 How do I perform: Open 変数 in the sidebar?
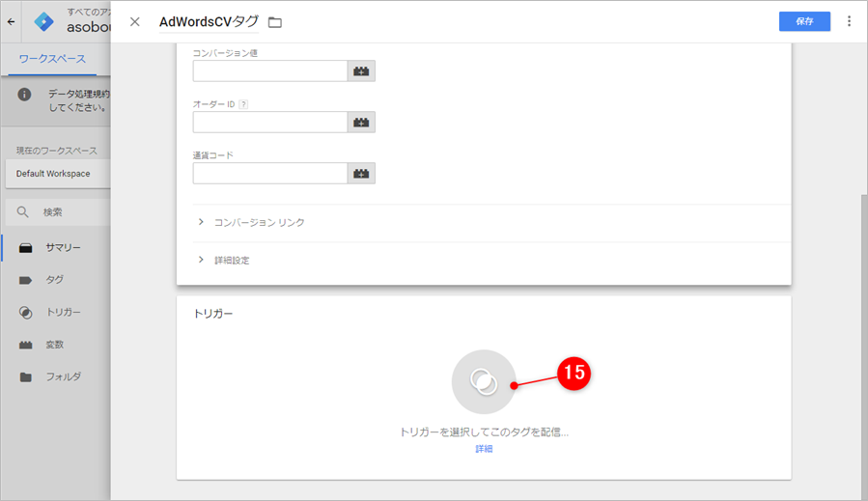pos(56,345)
